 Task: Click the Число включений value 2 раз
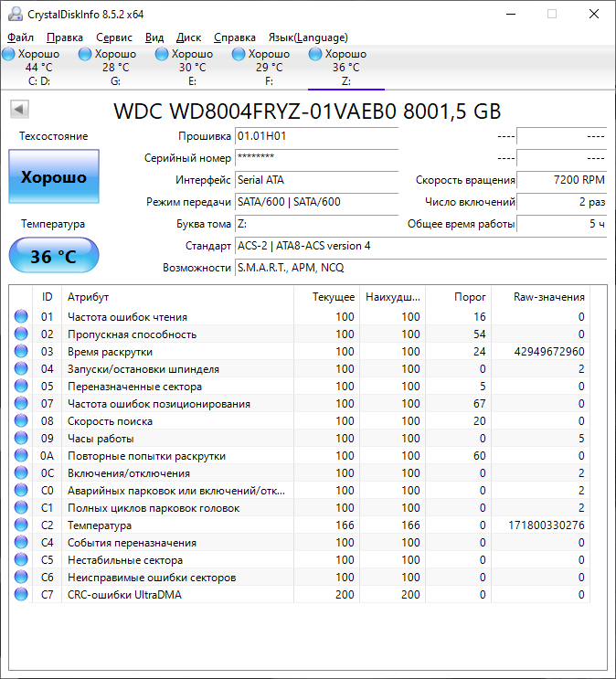[x=561, y=202]
